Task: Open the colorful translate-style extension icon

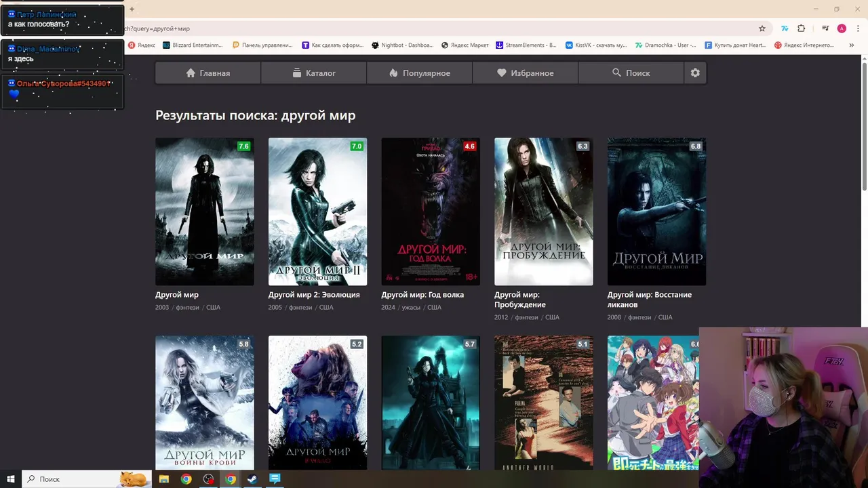Action: tap(785, 28)
